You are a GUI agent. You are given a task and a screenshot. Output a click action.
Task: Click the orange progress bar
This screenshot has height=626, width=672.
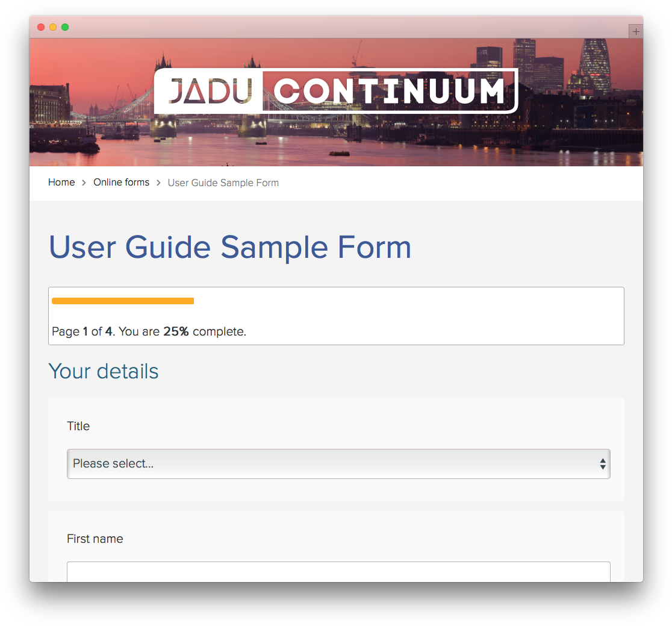coord(122,301)
